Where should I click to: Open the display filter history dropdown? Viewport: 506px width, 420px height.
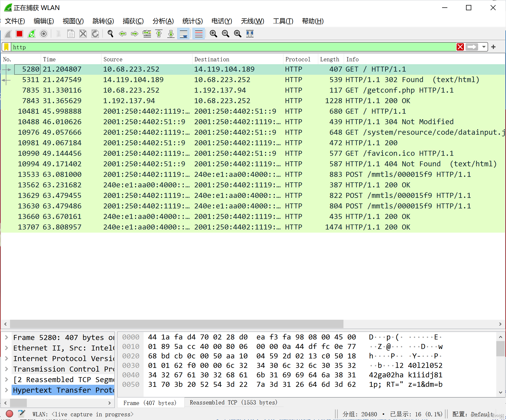484,47
